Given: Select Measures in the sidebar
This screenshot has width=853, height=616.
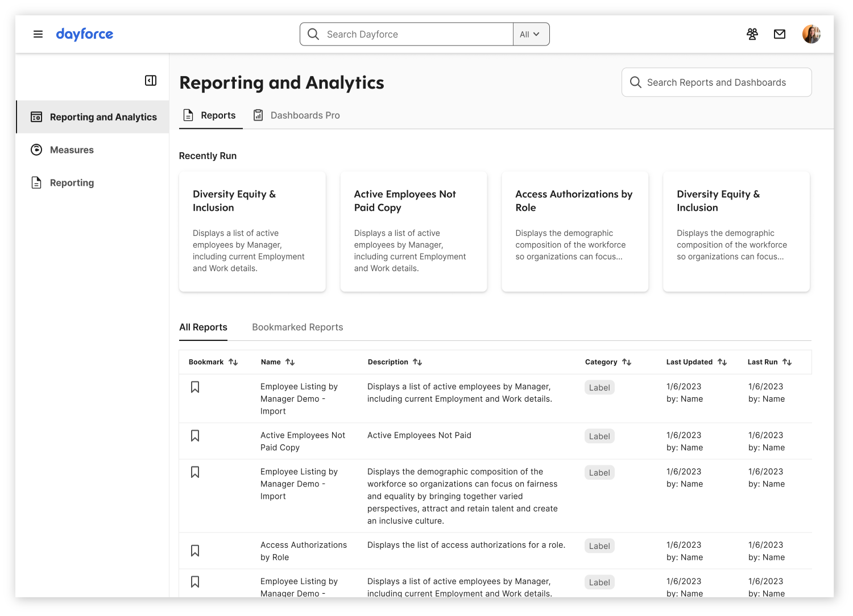Looking at the screenshot, I should pyautogui.click(x=71, y=149).
